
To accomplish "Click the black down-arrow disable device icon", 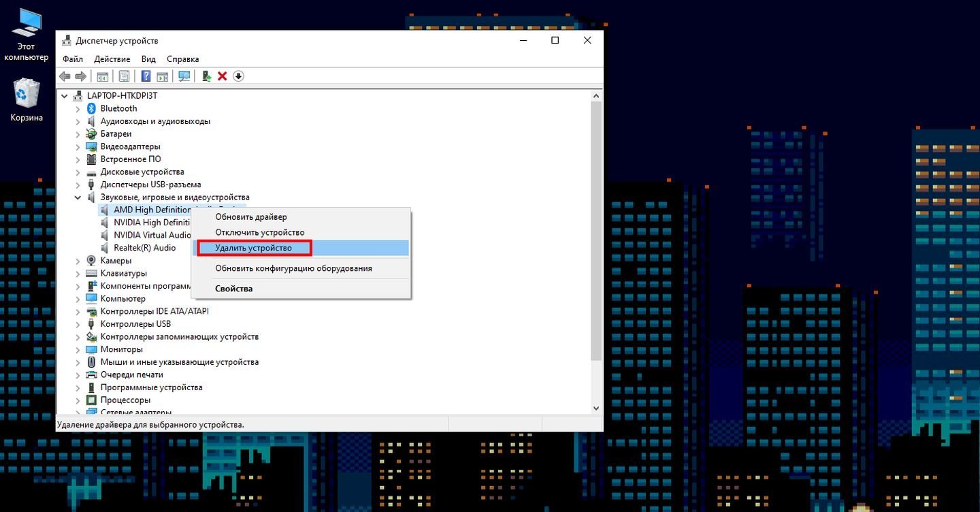I will tap(238, 76).
